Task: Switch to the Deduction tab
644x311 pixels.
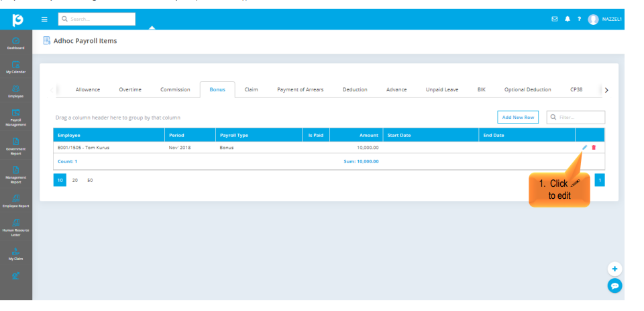Action: coord(355,89)
